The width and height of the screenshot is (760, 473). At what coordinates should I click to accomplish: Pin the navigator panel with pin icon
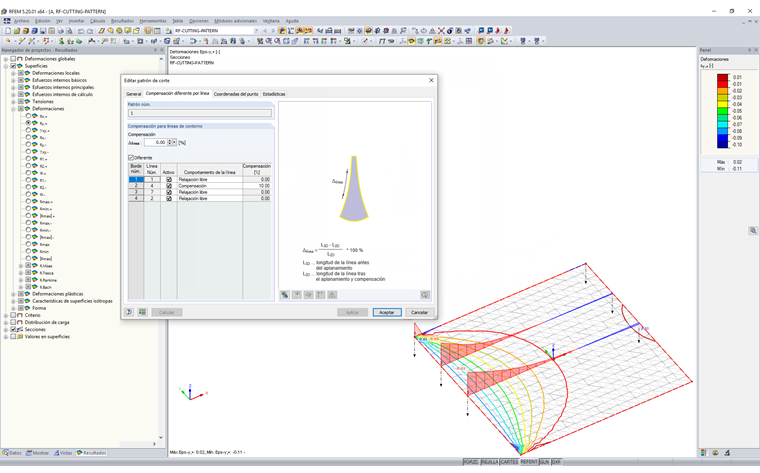[156, 50]
